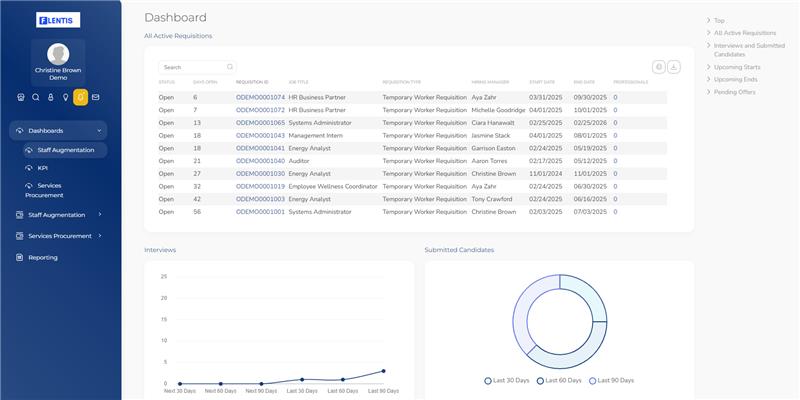Open the highlighted yellow notifications bell icon
The height and width of the screenshot is (400, 800).
81,97
